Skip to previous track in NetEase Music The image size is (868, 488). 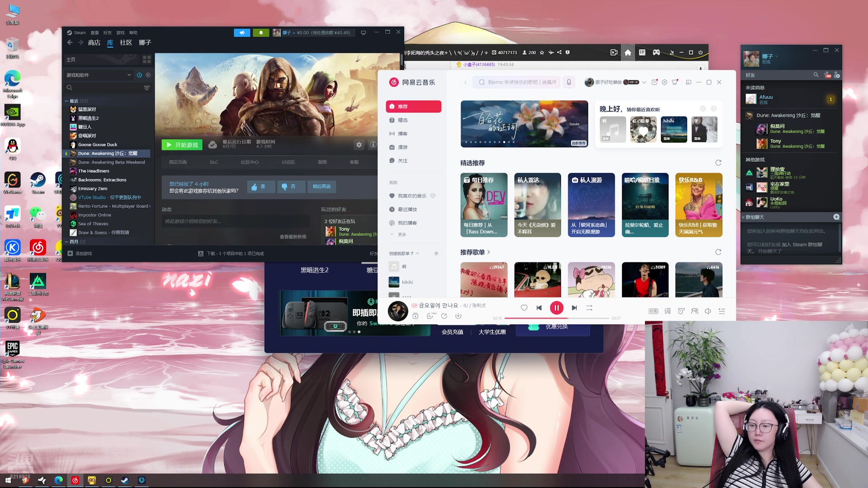[539, 308]
